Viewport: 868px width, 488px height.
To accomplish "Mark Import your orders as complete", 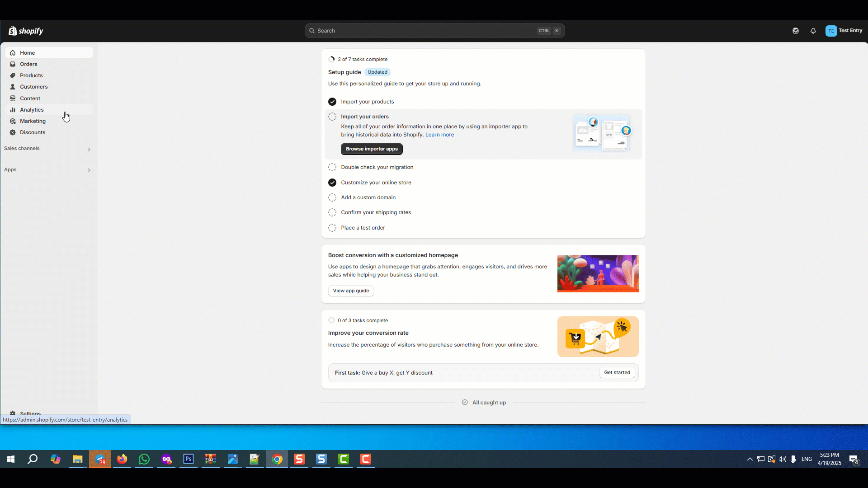I will (x=332, y=117).
